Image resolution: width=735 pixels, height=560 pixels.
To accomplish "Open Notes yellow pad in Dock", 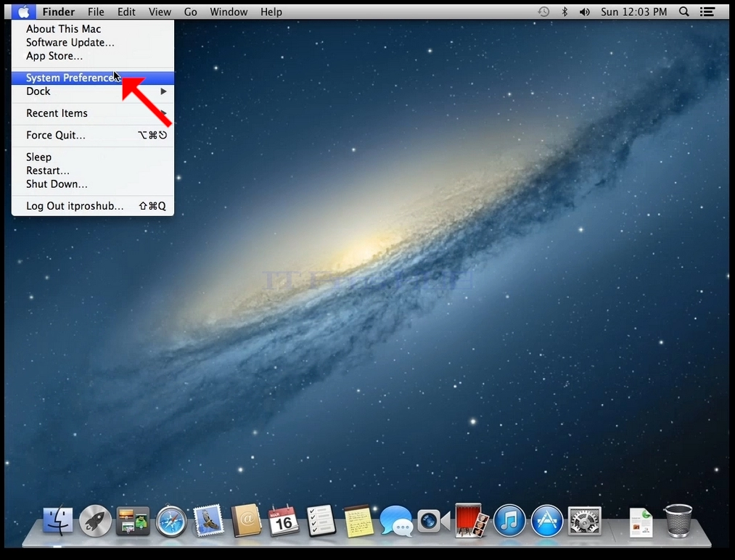I will point(358,521).
